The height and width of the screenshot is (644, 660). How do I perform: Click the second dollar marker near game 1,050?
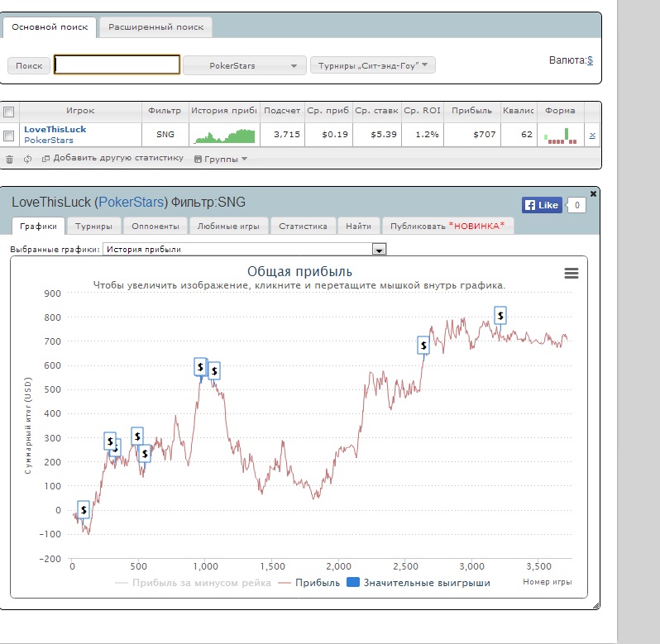(214, 370)
